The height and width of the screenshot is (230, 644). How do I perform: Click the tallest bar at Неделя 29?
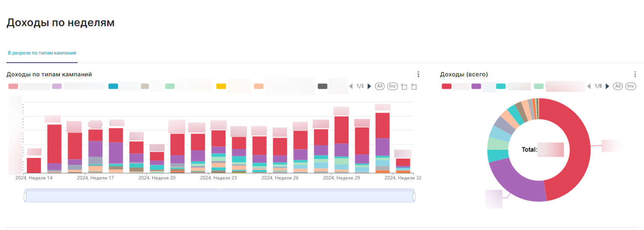point(341,144)
